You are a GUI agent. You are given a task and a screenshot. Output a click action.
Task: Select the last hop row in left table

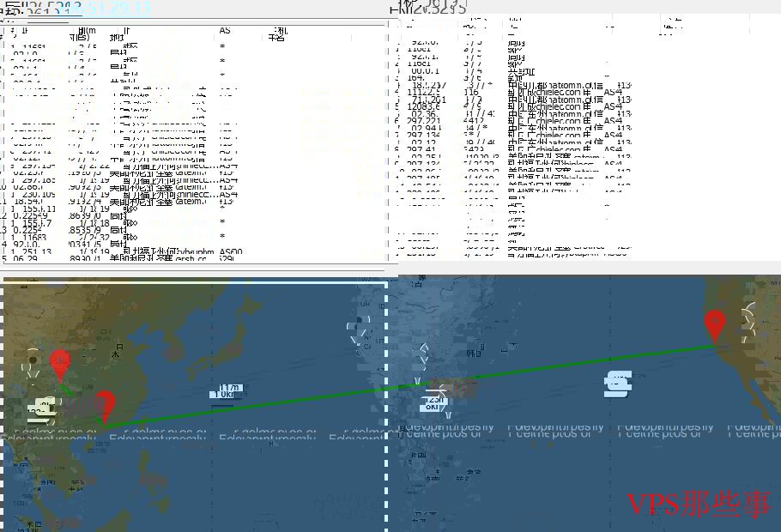129,257
